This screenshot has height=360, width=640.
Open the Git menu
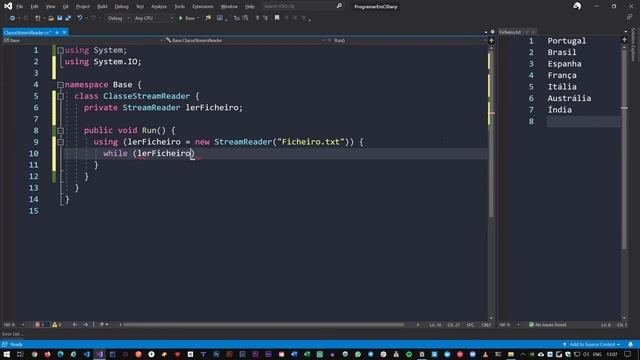click(x=66, y=7)
